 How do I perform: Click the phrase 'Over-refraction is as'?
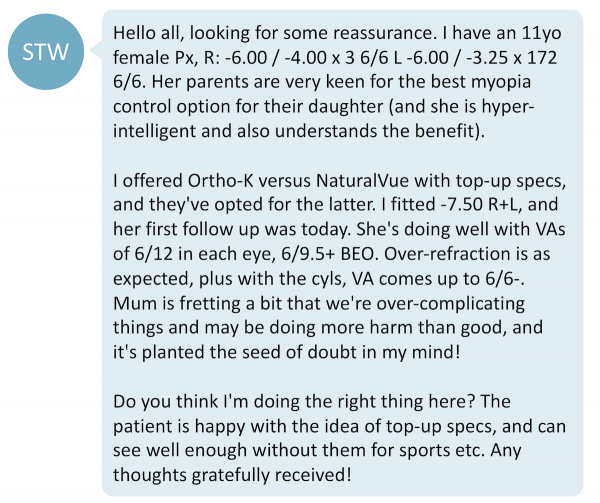(467, 254)
